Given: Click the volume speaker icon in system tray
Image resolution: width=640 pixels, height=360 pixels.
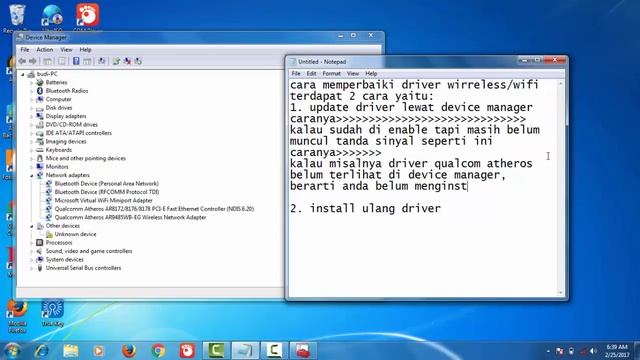Looking at the screenshot, I should point(593,351).
